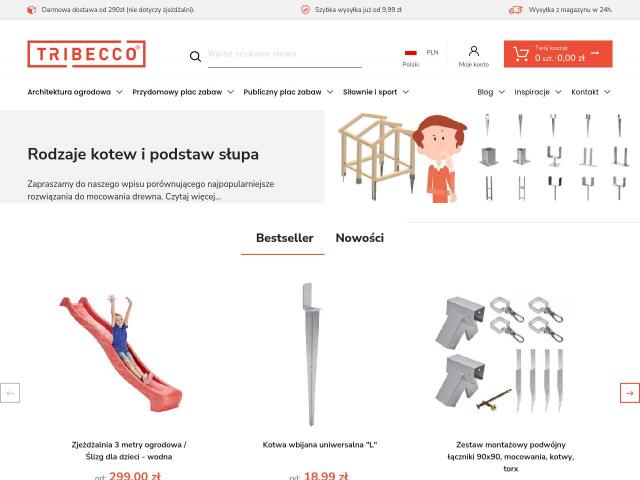Select the Polish flag language icon
Viewport: 640px width, 480px height.
pos(411,53)
